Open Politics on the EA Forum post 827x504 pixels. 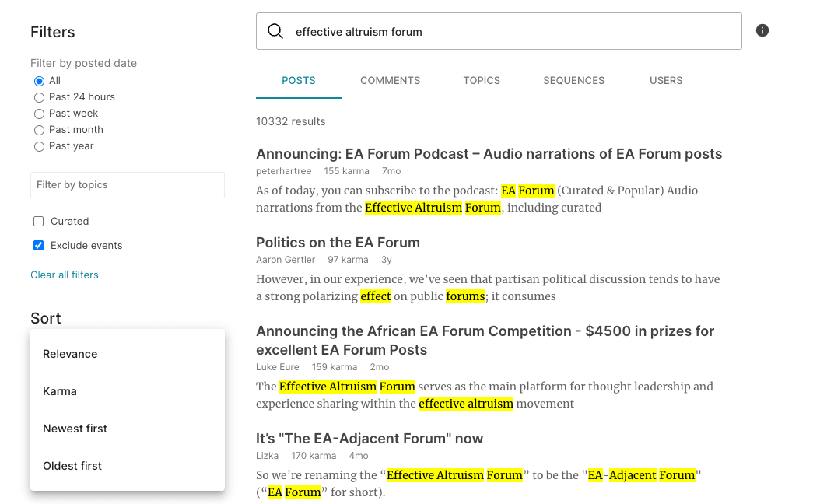pos(338,243)
